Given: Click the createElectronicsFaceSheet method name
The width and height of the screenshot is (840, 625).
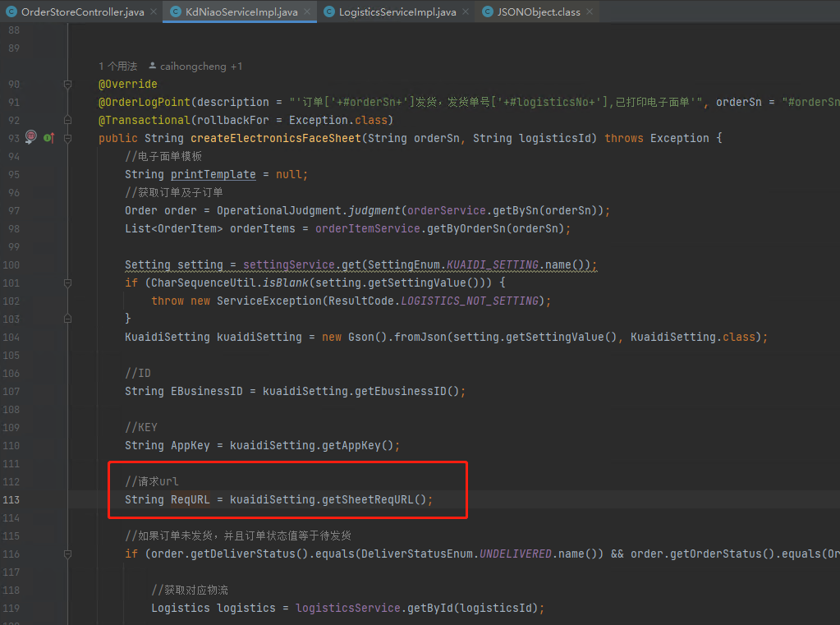Looking at the screenshot, I should (276, 138).
